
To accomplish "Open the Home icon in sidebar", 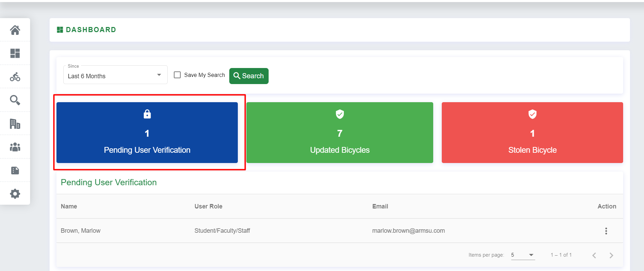I will pos(15,30).
